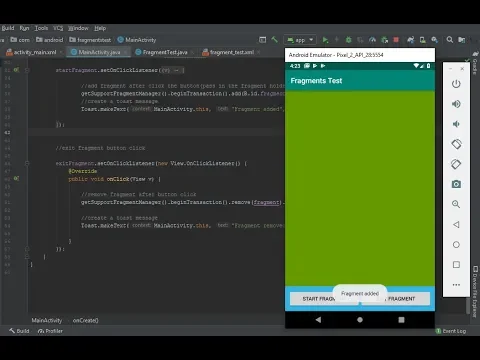The image size is (480, 360).
Task: Attach debugger to Android process icon
Action: point(384,40)
